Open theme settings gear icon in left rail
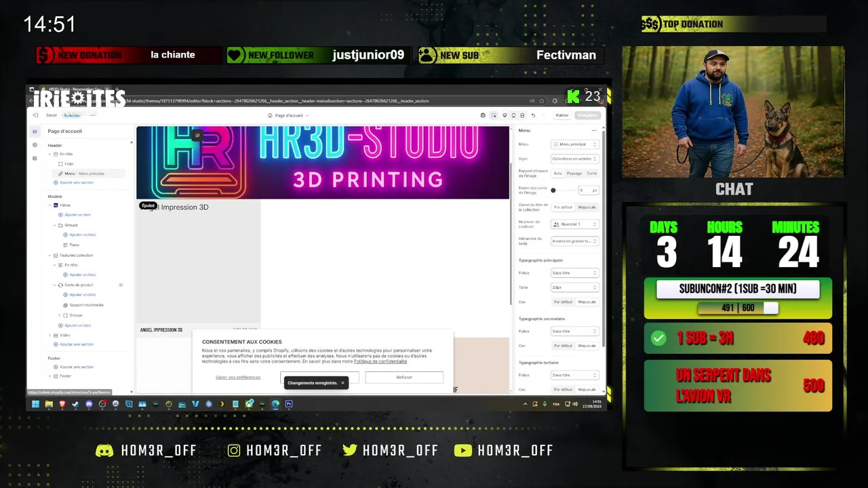 pos(35,144)
